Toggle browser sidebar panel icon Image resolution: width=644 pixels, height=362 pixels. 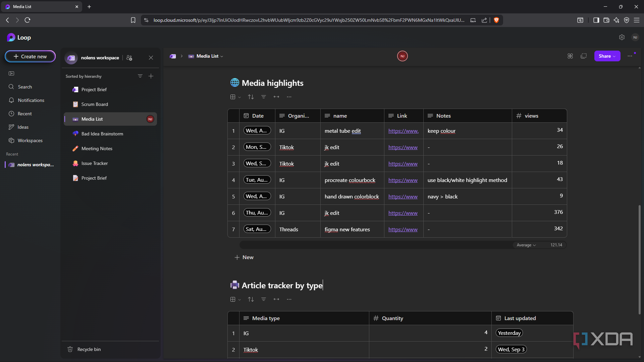(x=596, y=20)
